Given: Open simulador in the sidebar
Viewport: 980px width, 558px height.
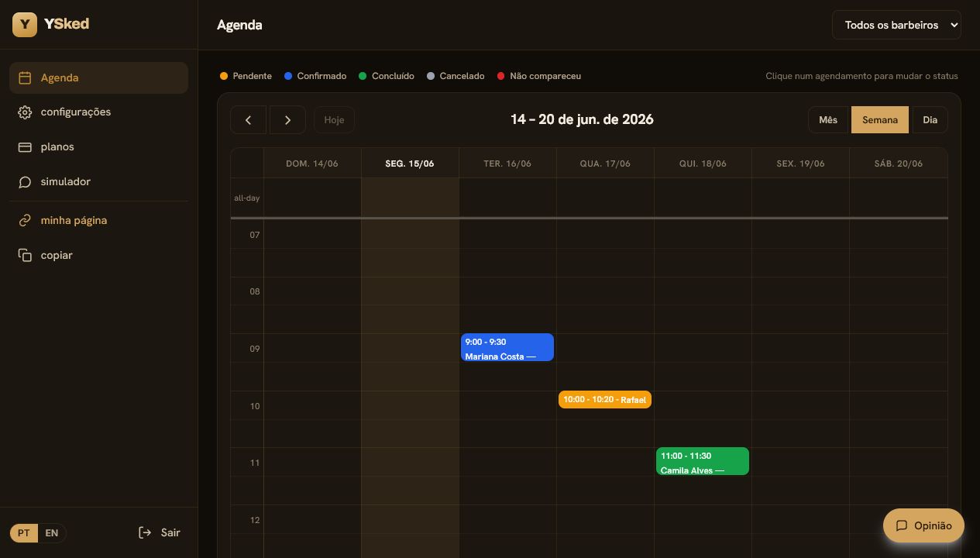Looking at the screenshot, I should coord(98,182).
